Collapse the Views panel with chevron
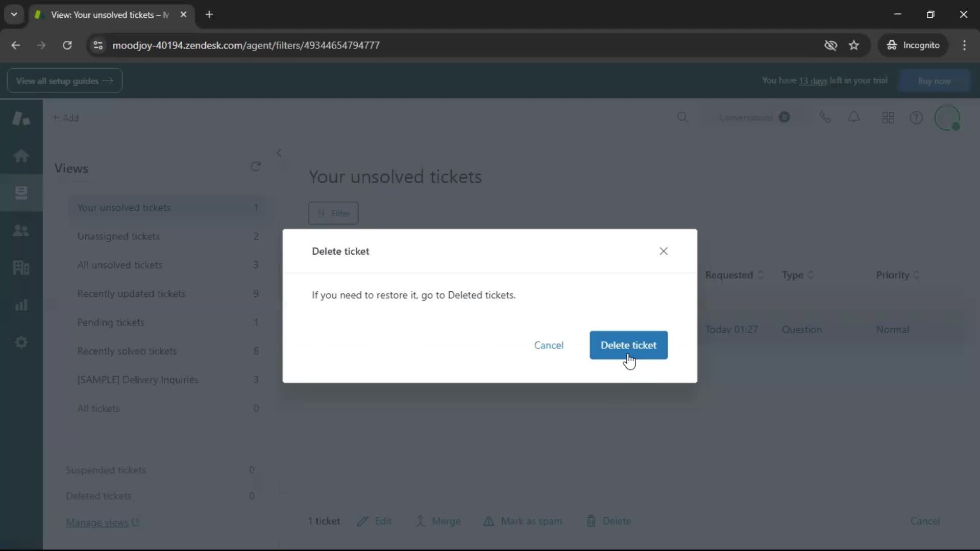This screenshot has height=551, width=980. point(279,153)
